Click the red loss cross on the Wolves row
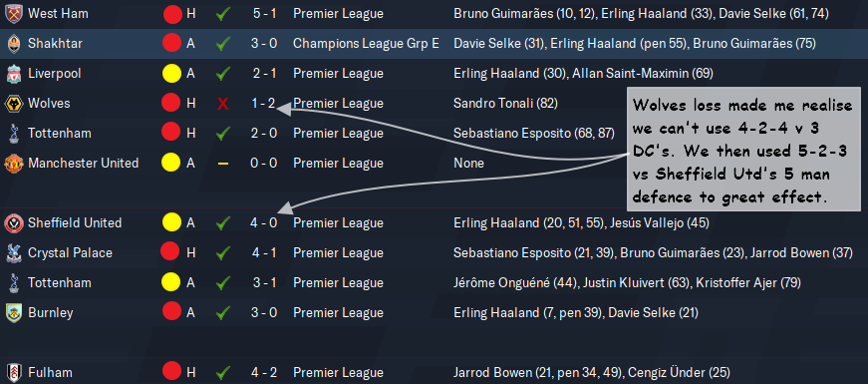 (x=222, y=103)
